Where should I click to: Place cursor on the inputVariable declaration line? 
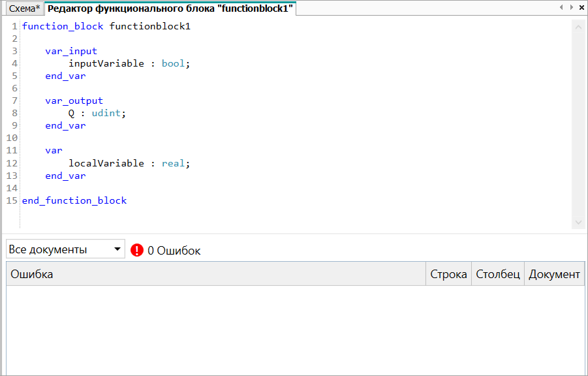(106, 64)
